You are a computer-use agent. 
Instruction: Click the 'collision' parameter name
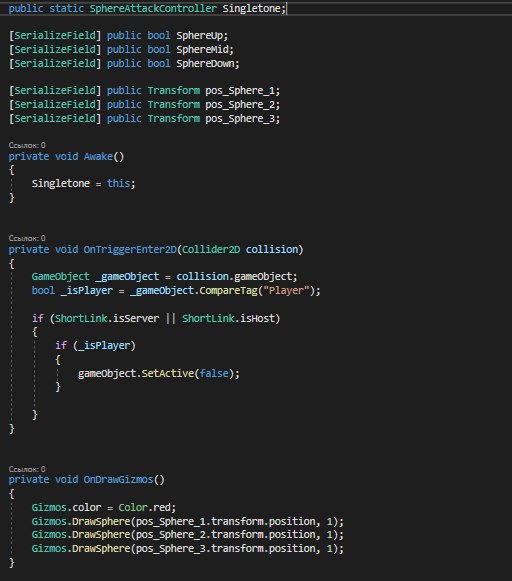click(272, 249)
